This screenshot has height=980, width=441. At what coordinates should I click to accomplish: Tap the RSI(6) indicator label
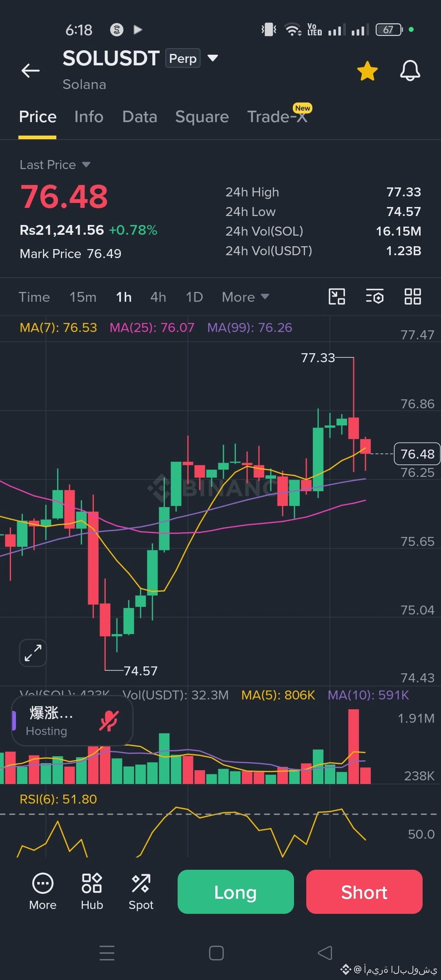[x=58, y=799]
